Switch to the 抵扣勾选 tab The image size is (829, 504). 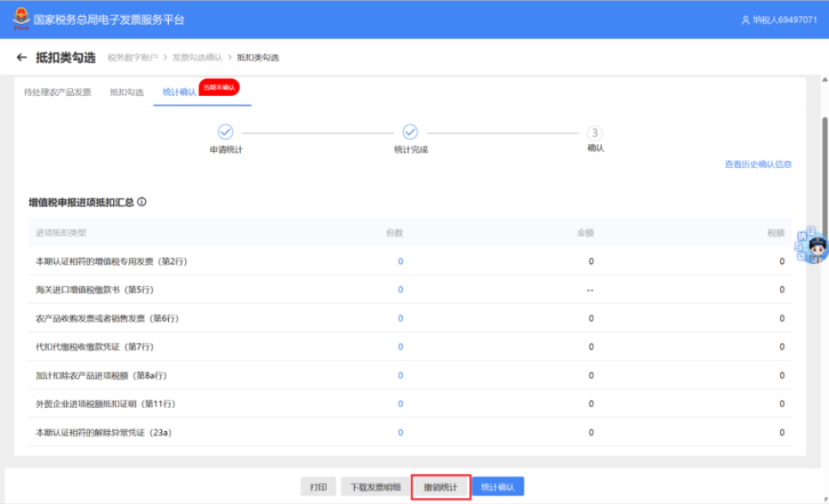point(127,93)
